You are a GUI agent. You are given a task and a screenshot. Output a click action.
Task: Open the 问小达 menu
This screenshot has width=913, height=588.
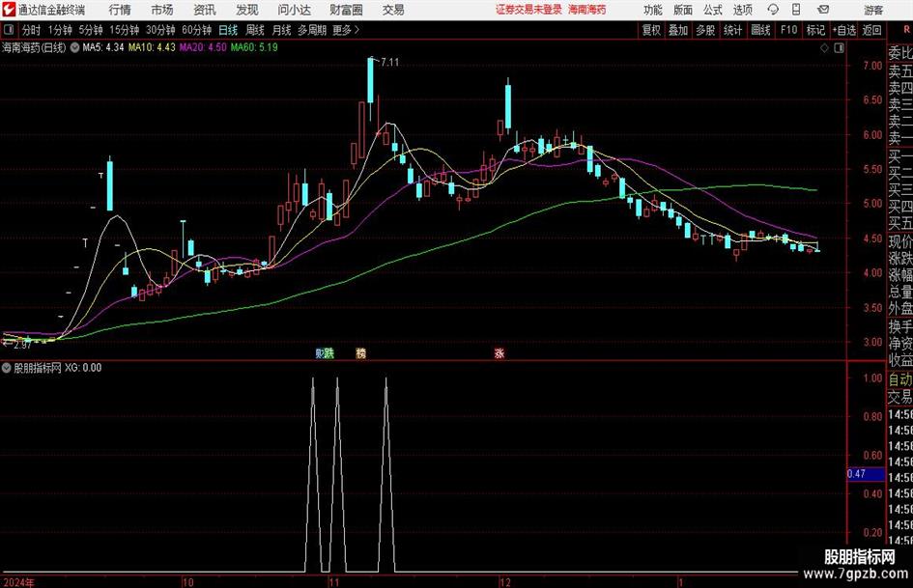pos(294,10)
